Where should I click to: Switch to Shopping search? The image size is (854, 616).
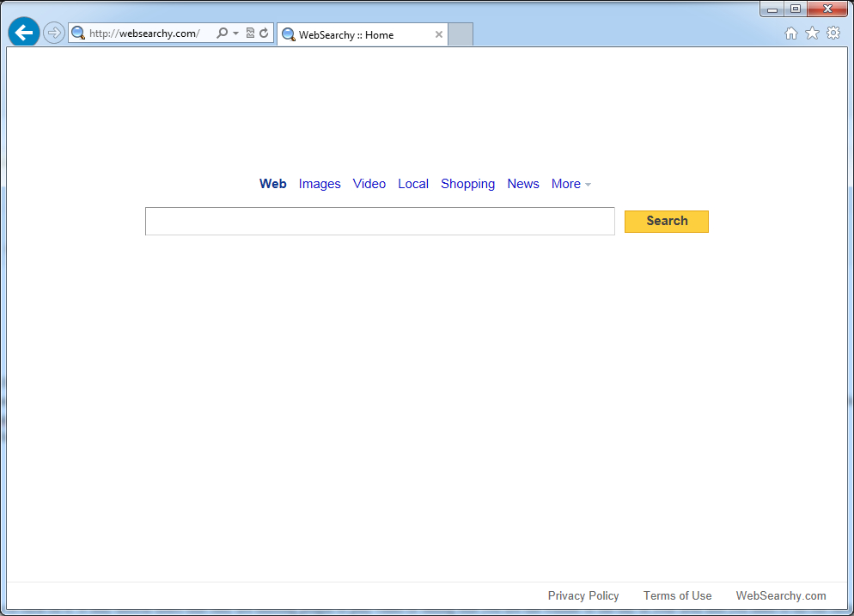point(468,184)
